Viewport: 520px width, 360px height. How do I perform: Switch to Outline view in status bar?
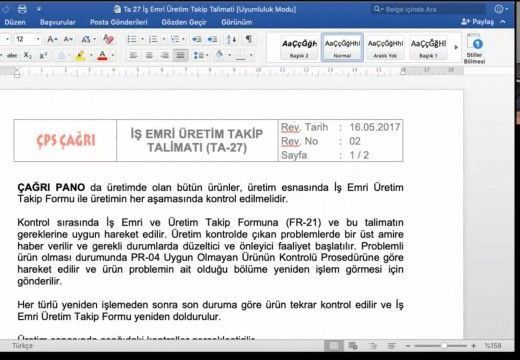[373, 346]
